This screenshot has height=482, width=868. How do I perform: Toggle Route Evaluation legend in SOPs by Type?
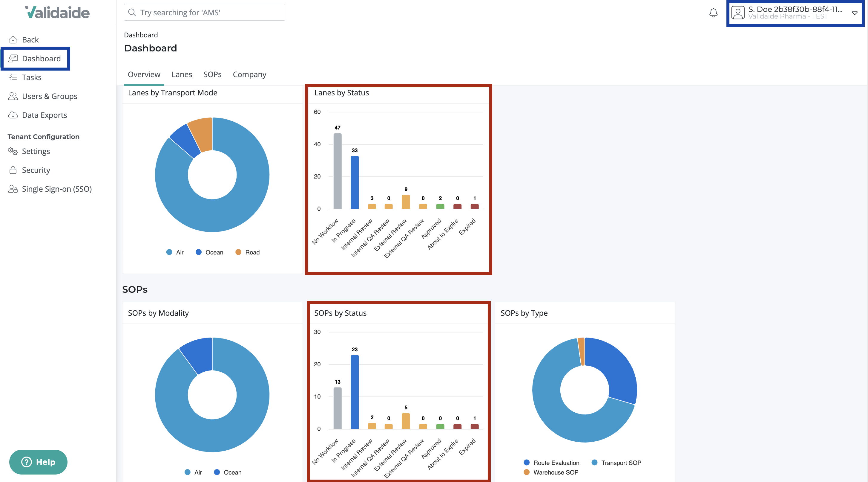point(551,463)
